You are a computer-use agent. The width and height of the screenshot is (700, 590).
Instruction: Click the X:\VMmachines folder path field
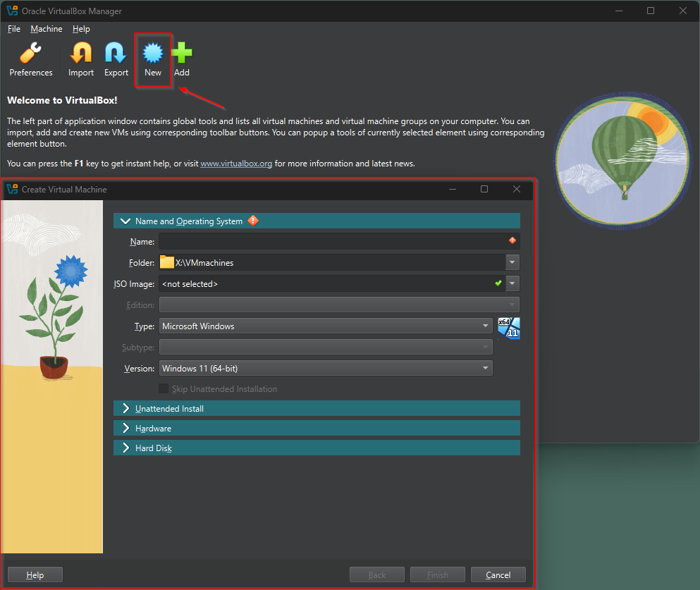(x=332, y=262)
